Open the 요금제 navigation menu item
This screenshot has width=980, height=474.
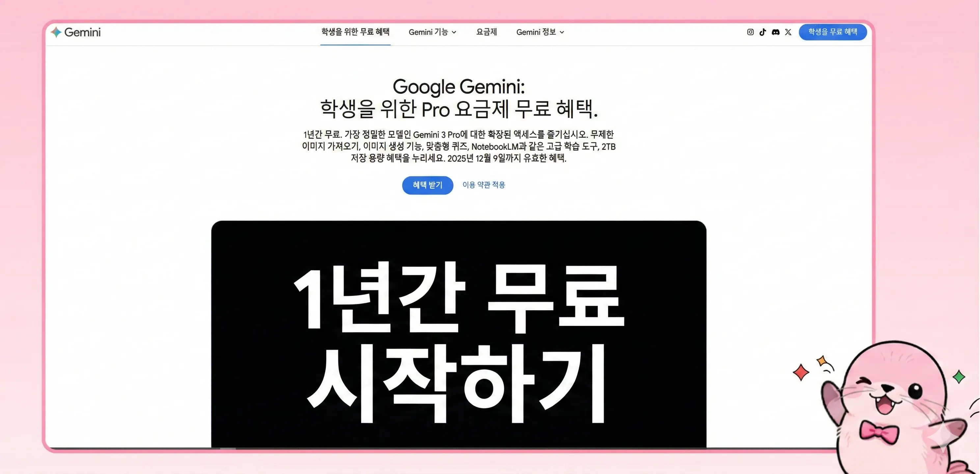click(487, 32)
